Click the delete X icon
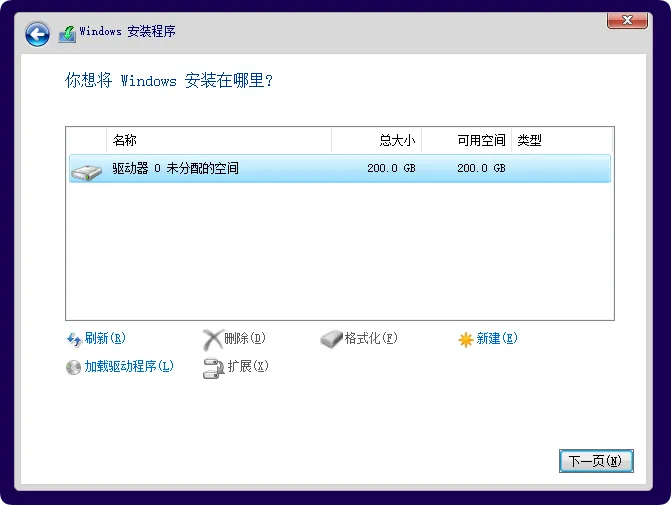Screen dimensions: 671x505 coord(213,340)
